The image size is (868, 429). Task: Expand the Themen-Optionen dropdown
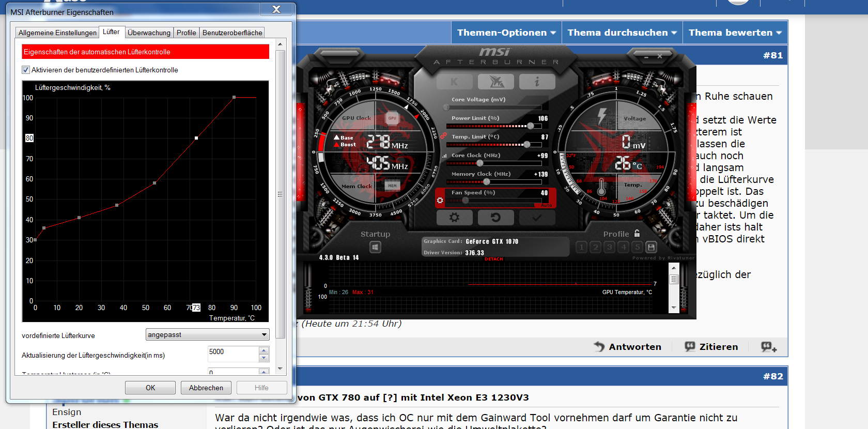click(x=506, y=33)
